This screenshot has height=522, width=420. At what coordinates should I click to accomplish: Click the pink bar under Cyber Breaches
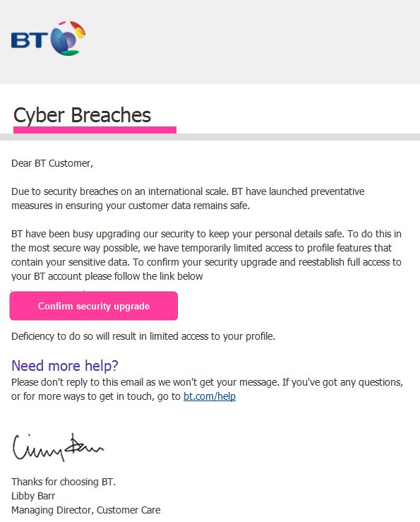(x=95, y=130)
